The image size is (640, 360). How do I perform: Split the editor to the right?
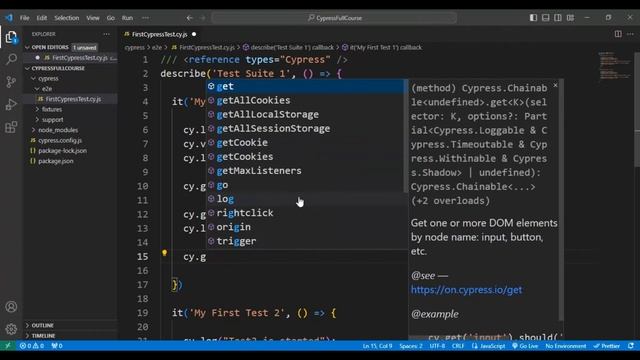(x=618, y=34)
